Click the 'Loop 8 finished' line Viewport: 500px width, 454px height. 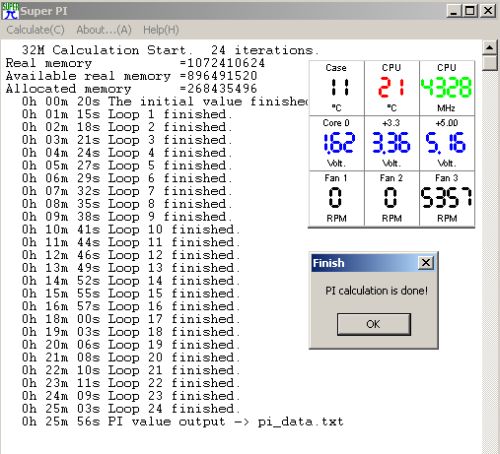127,204
